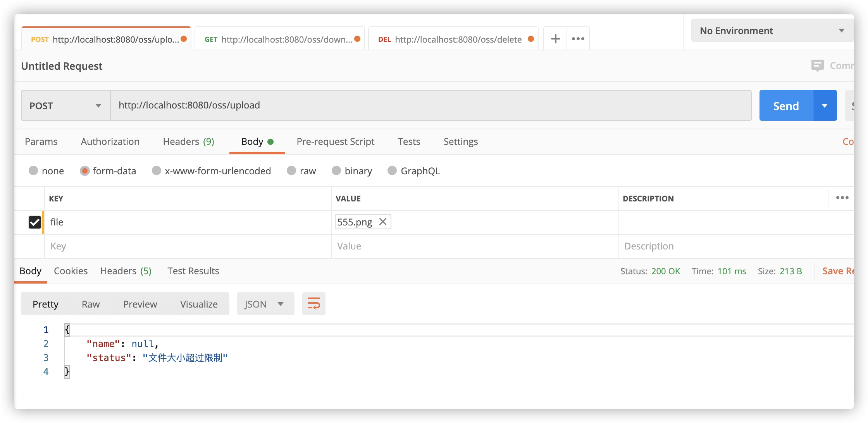Click the tab options ellipsis icon
The height and width of the screenshot is (423, 868).
tap(578, 39)
